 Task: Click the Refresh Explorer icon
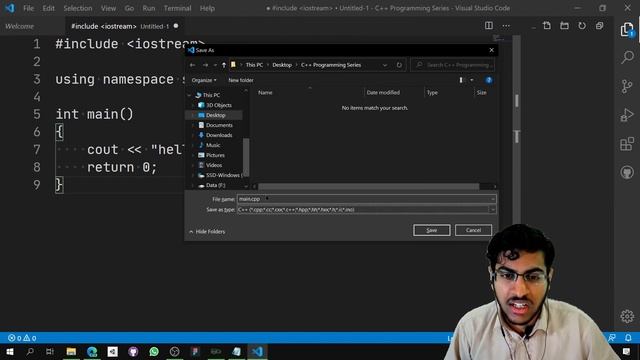[x=582, y=26]
